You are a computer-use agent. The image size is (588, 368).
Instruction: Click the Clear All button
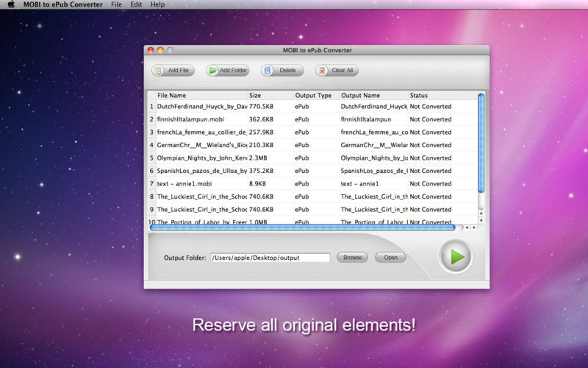pyautogui.click(x=337, y=70)
